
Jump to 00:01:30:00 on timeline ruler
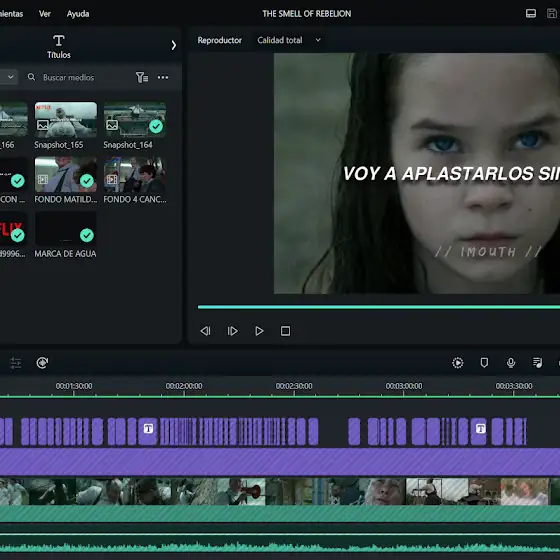click(74, 386)
